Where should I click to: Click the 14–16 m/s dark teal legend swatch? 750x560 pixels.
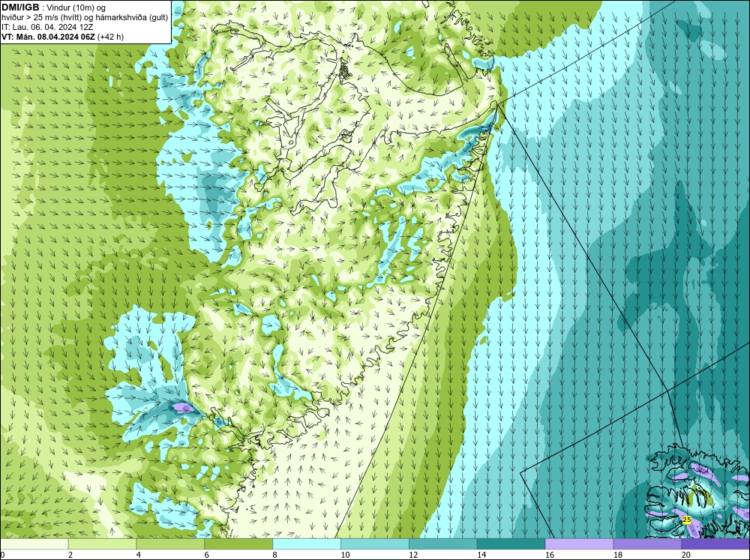coord(511,544)
